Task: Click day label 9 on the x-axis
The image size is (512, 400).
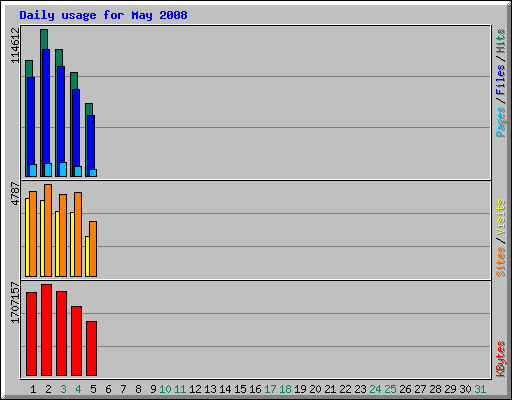Action: (x=153, y=389)
